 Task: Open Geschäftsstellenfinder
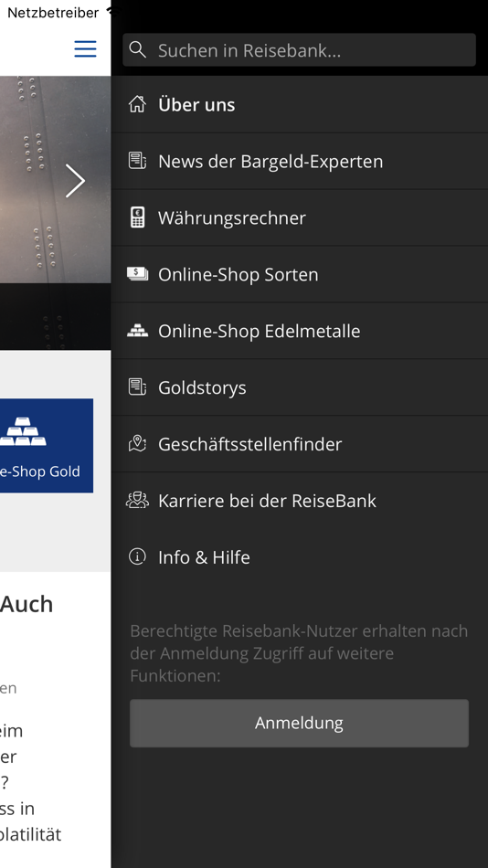coord(300,444)
